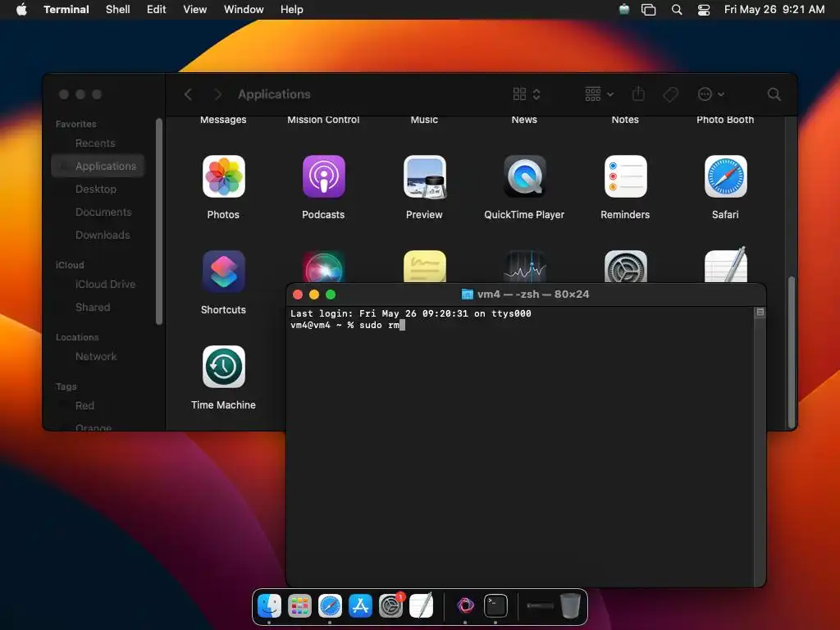Open the Preview app icon
This screenshot has width=840, height=630.
tap(424, 176)
